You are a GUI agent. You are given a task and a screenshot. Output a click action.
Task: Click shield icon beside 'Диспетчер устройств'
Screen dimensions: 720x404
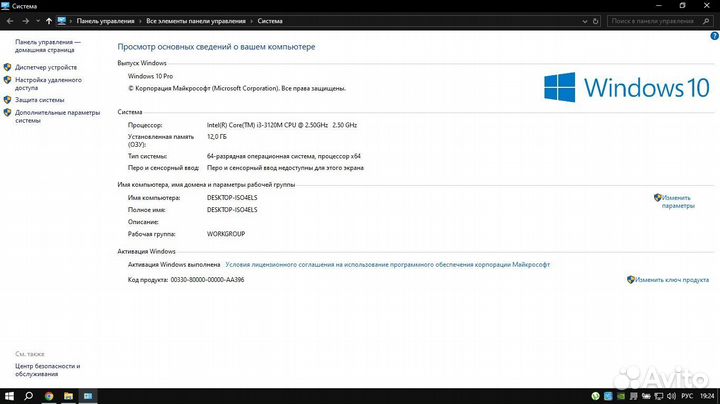(x=7, y=67)
